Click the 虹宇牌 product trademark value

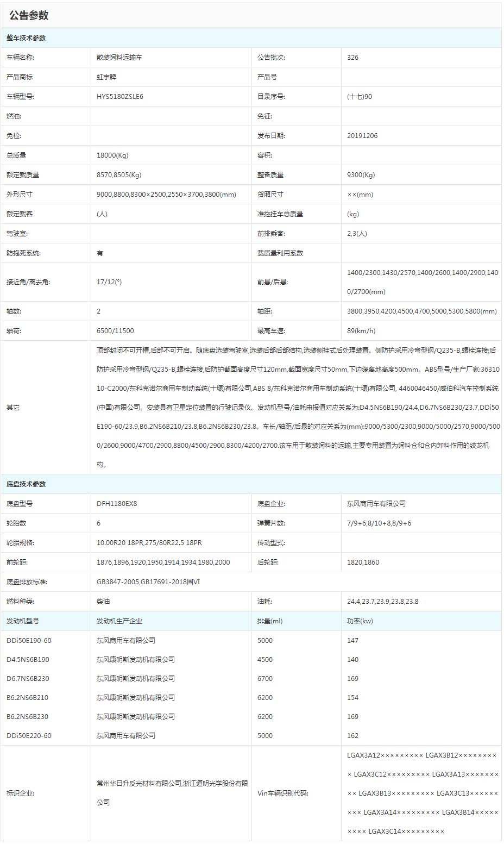coord(106,77)
